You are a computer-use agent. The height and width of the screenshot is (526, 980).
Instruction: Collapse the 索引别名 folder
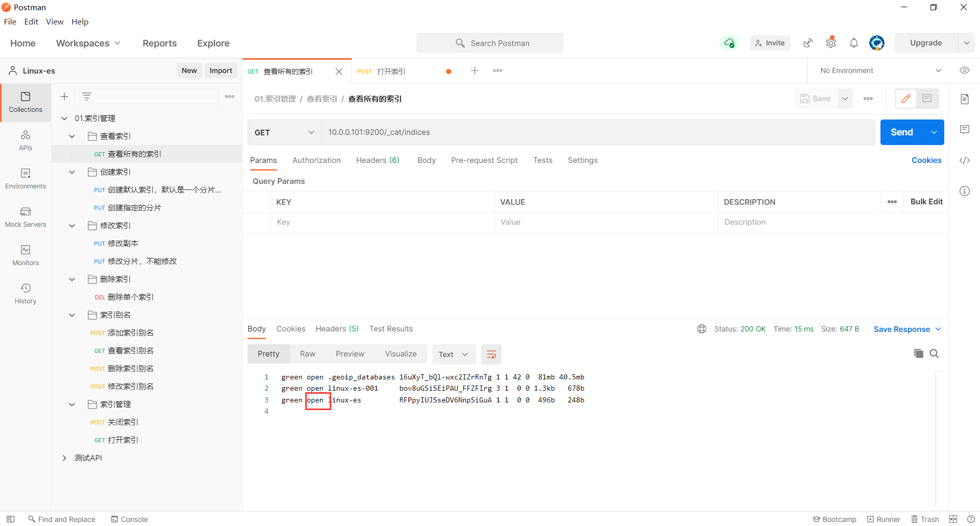tap(72, 315)
